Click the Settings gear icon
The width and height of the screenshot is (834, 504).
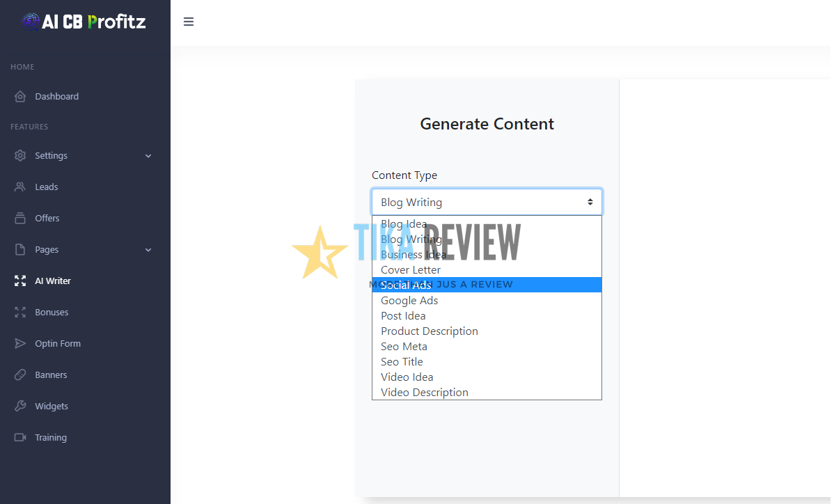tap(21, 155)
